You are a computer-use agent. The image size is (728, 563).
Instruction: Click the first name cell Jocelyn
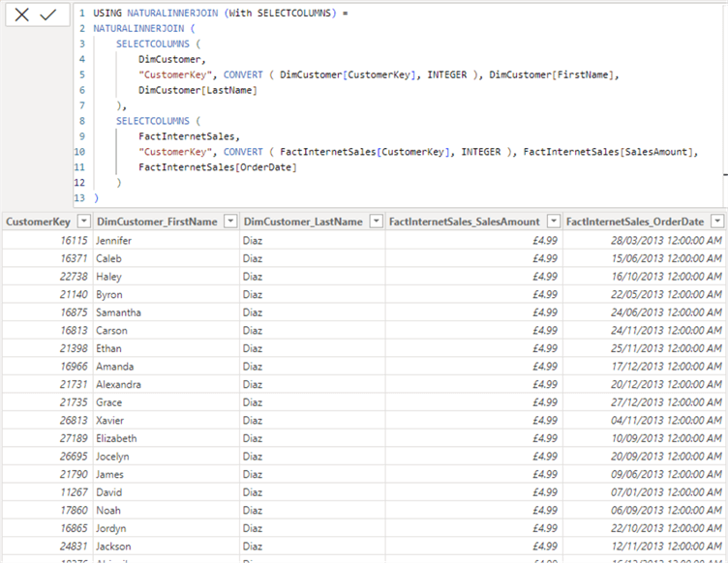click(167, 457)
